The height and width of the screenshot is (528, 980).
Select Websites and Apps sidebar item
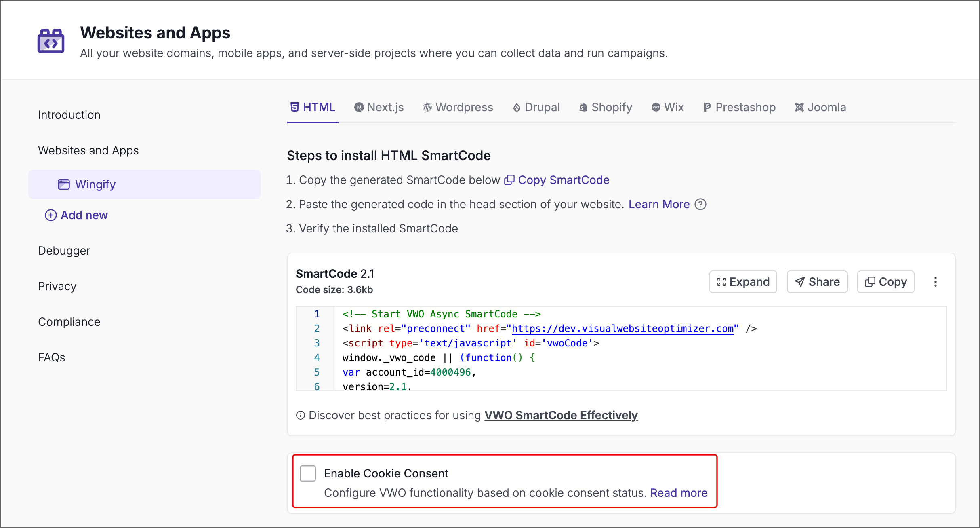point(88,150)
